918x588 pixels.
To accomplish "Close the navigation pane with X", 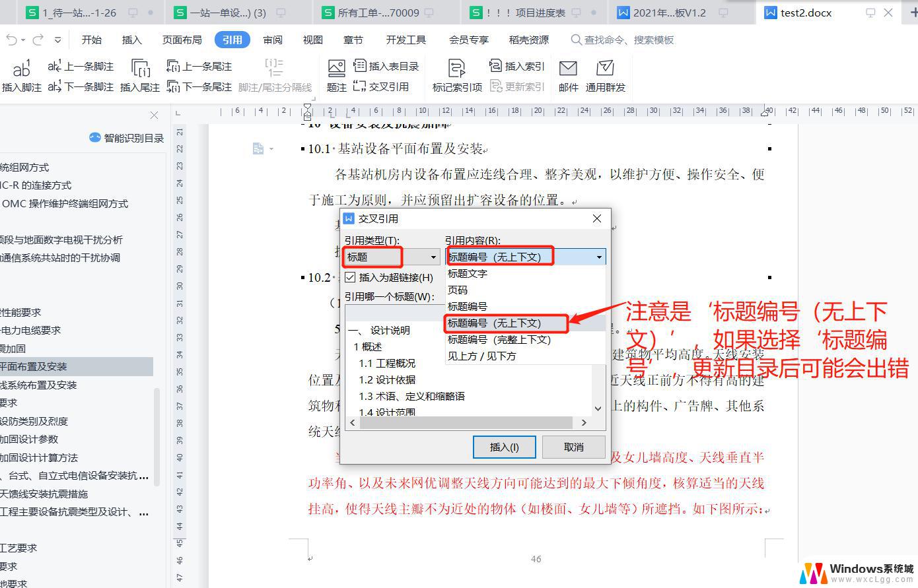I will click(x=154, y=115).
